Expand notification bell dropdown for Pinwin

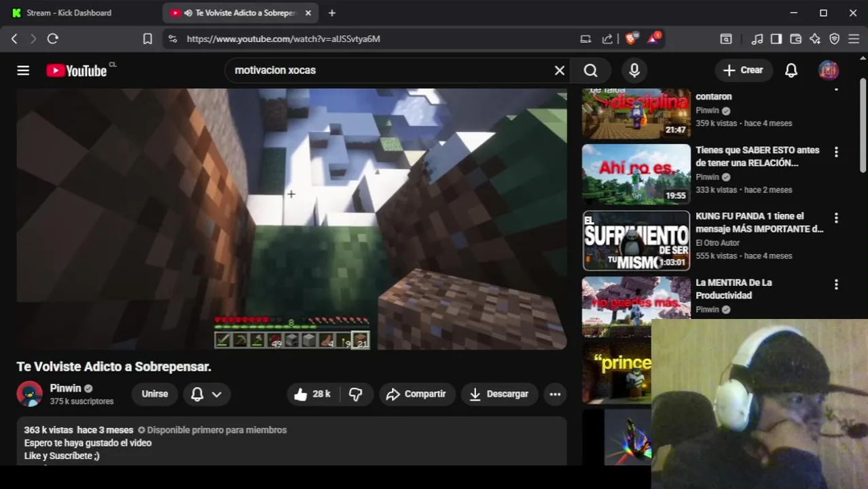pos(206,394)
